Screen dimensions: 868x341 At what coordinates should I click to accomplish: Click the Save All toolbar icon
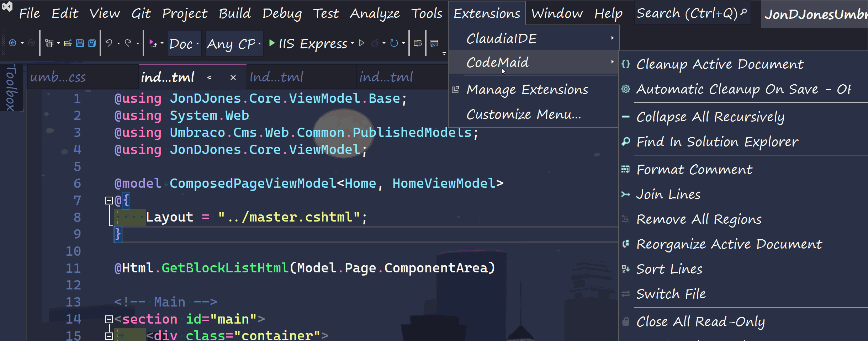(x=92, y=43)
